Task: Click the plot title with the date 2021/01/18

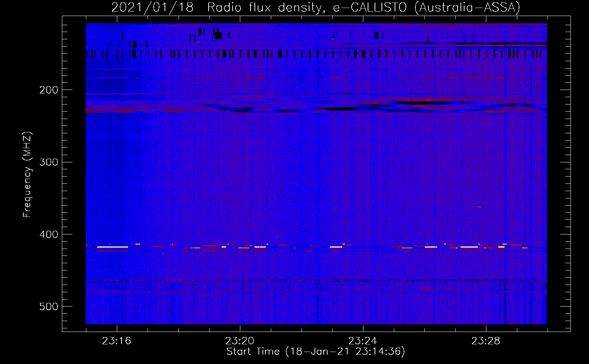Action: click(x=316, y=8)
